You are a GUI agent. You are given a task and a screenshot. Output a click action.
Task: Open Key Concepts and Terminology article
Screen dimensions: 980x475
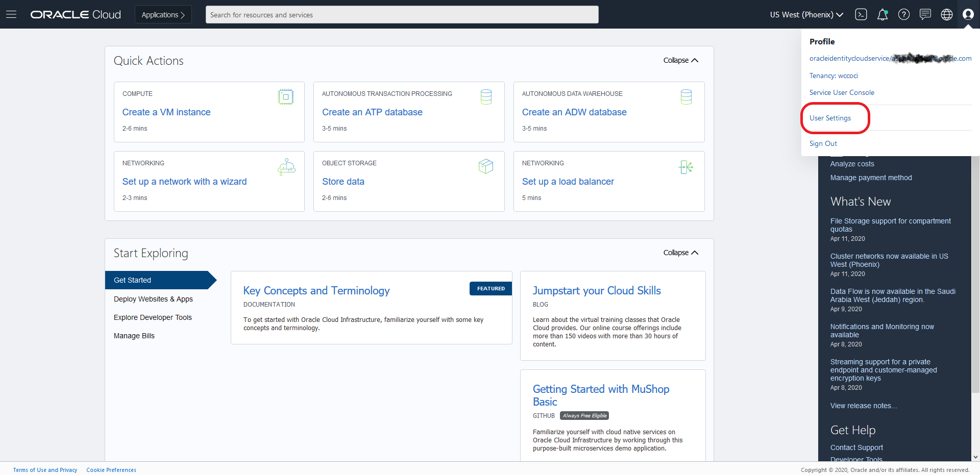(316, 290)
